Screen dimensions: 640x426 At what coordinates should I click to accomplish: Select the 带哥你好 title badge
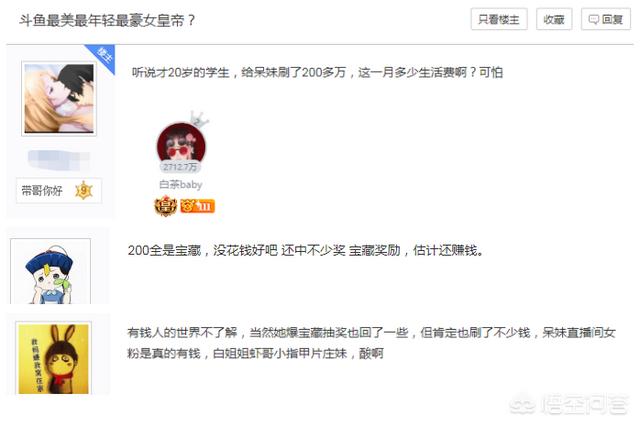click(42, 191)
